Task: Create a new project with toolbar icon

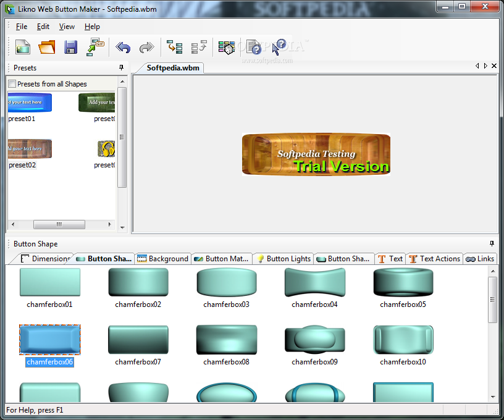Action: point(23,47)
